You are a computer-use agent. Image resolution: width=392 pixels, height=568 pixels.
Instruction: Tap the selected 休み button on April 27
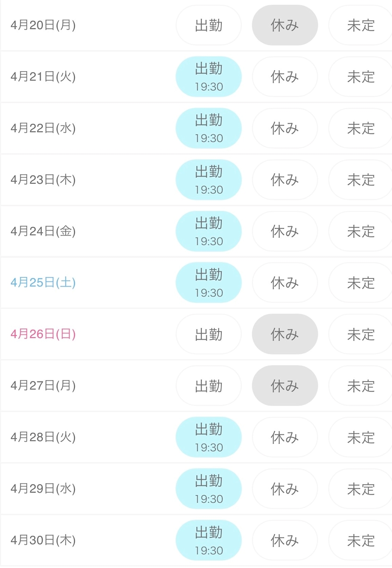pos(285,386)
